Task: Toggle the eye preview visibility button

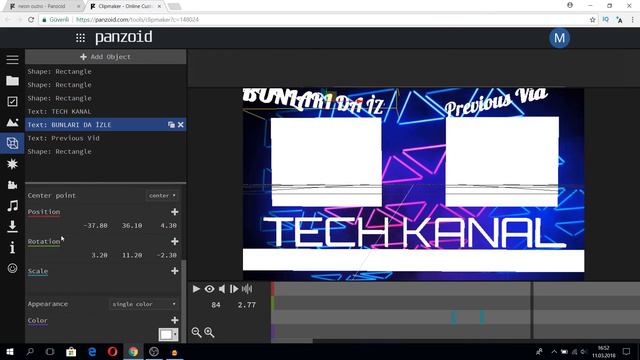Action: pos(209,289)
